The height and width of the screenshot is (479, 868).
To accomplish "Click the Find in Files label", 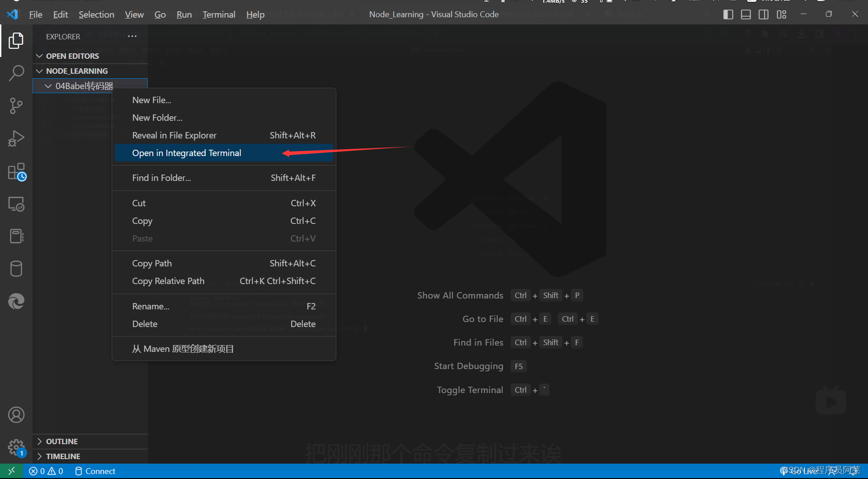I will [478, 342].
